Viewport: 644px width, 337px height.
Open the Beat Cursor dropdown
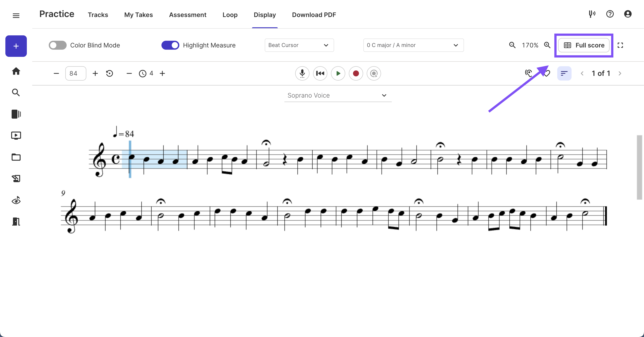299,45
